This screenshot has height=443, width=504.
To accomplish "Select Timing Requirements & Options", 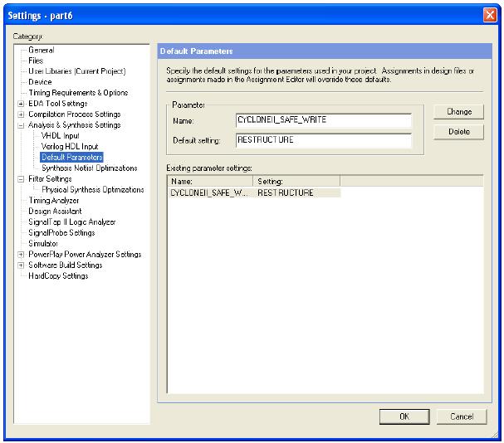I will pyautogui.click(x=78, y=93).
